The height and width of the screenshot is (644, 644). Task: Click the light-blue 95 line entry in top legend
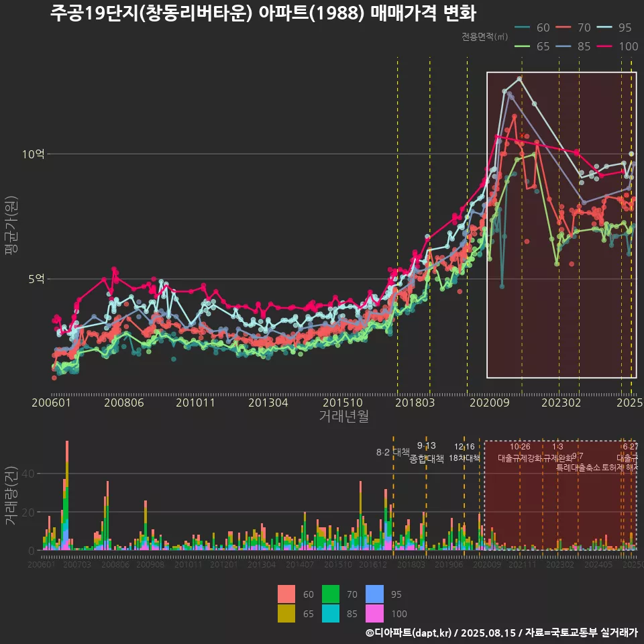click(x=614, y=28)
